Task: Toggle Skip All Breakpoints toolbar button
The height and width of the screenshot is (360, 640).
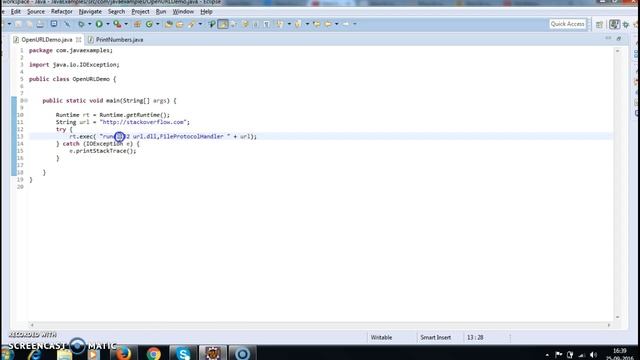Action: pyautogui.click(x=67, y=24)
